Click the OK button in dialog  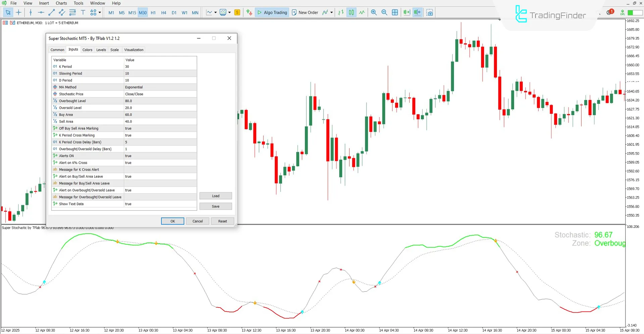pos(172,221)
